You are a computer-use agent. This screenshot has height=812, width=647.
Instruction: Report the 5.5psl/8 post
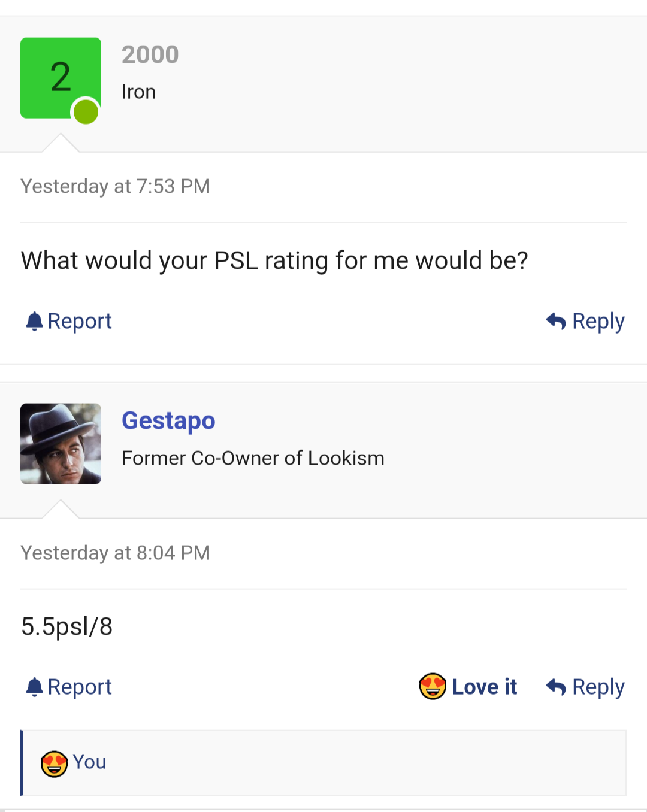(69, 687)
